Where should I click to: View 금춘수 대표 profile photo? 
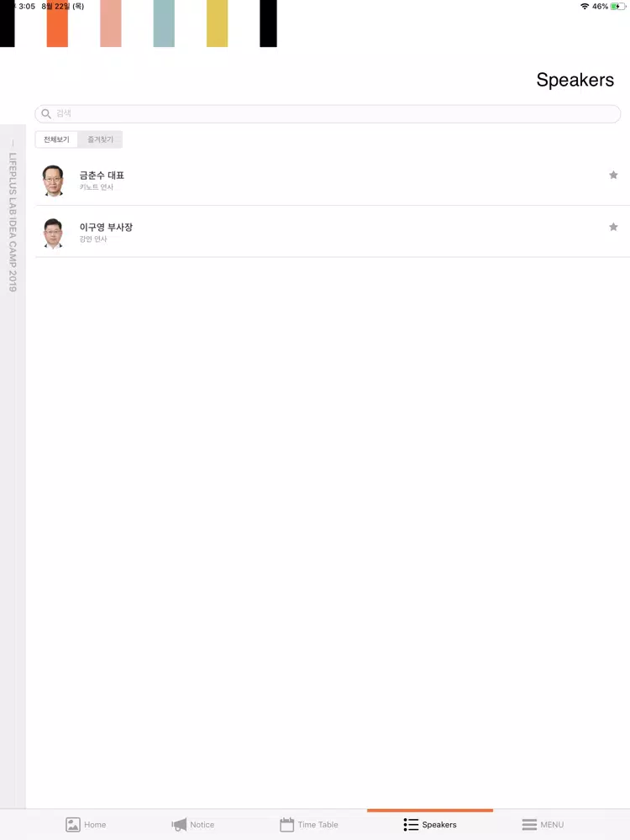click(x=53, y=181)
